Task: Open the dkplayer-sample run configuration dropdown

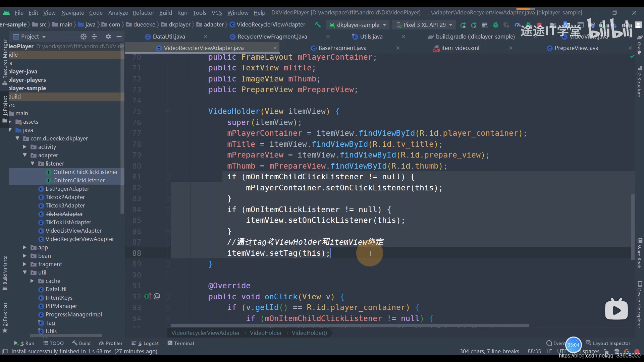Action: (358, 25)
